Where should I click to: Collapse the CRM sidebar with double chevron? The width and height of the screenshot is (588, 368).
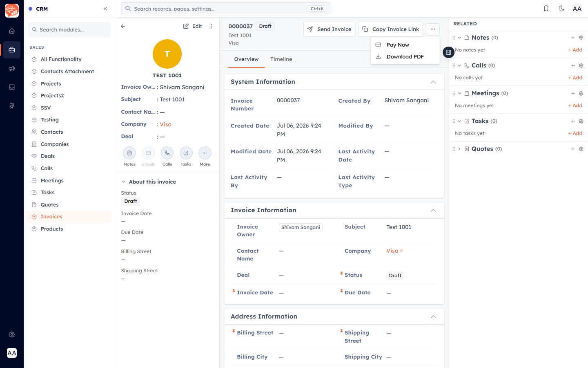coord(105,9)
